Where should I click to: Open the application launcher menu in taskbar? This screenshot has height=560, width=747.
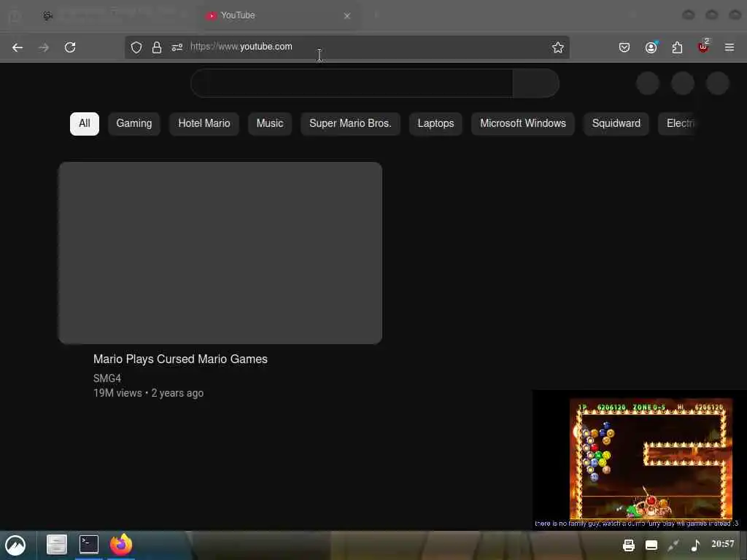(x=15, y=545)
